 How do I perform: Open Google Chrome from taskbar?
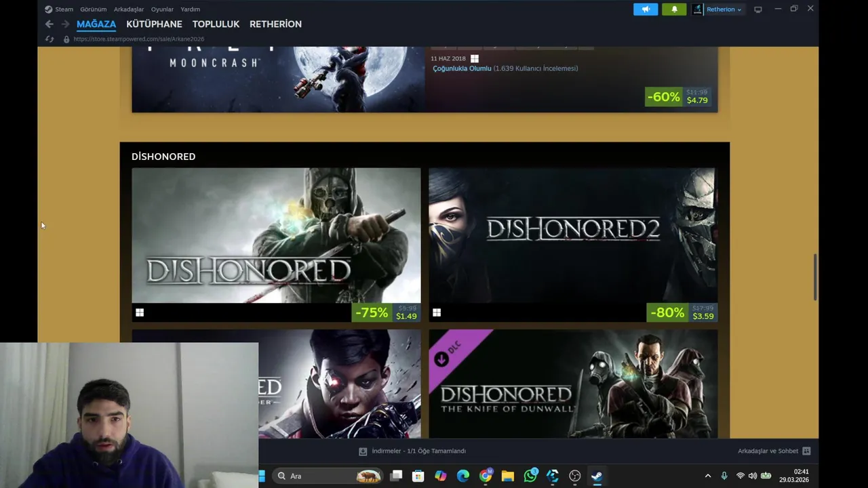tap(486, 476)
